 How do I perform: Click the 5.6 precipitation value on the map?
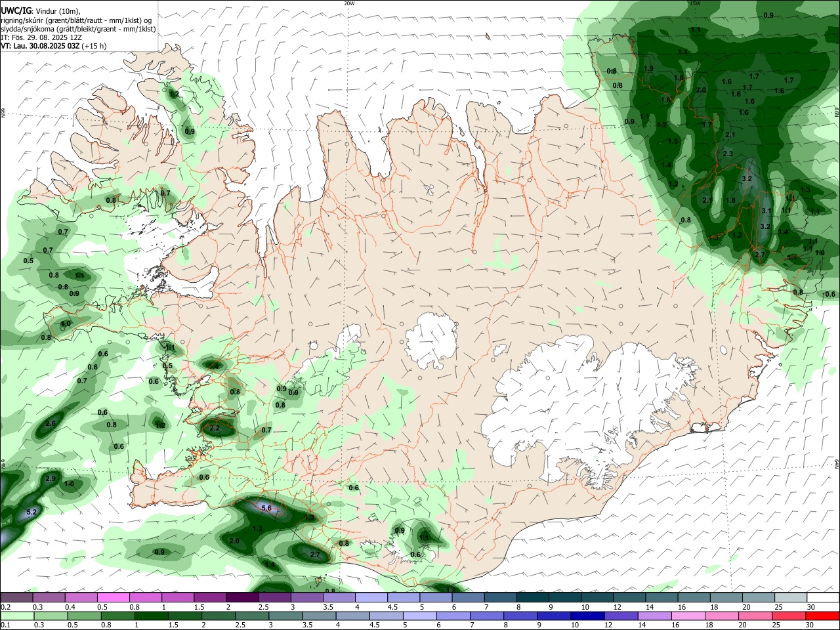tap(266, 508)
